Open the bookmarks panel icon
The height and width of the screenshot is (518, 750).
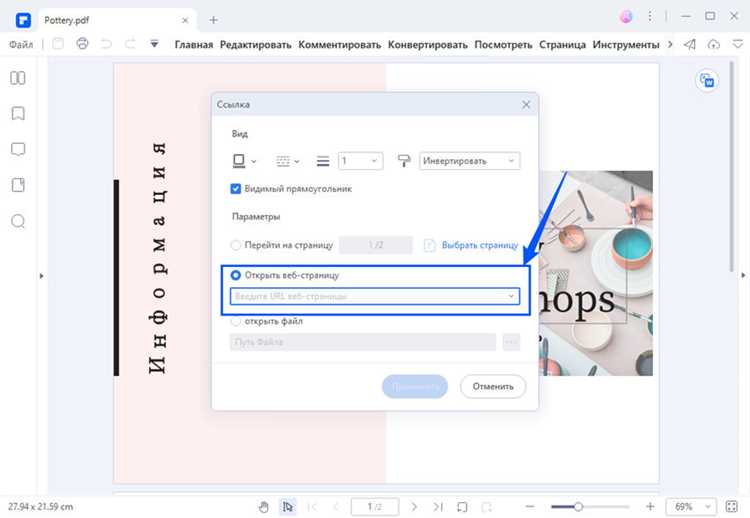pos(18,113)
